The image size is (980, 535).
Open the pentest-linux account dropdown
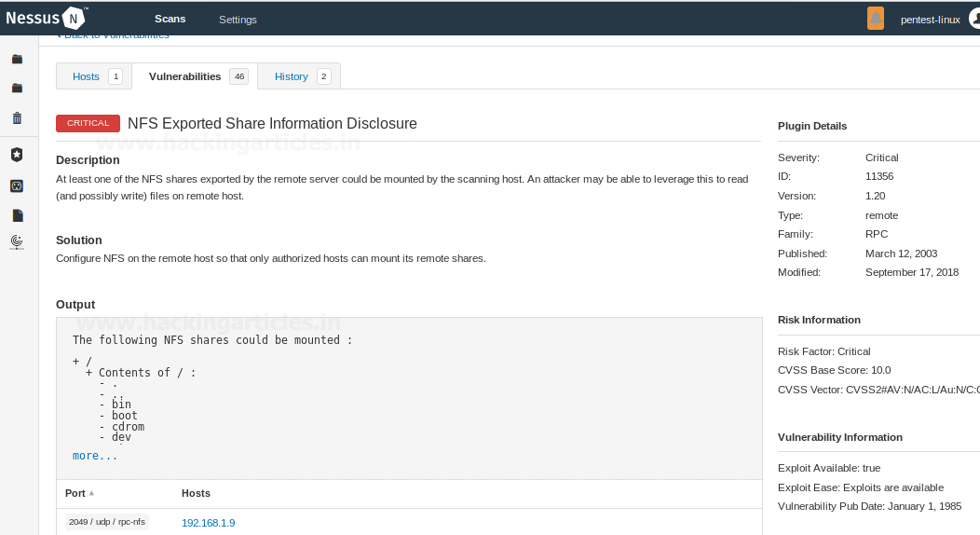930,20
